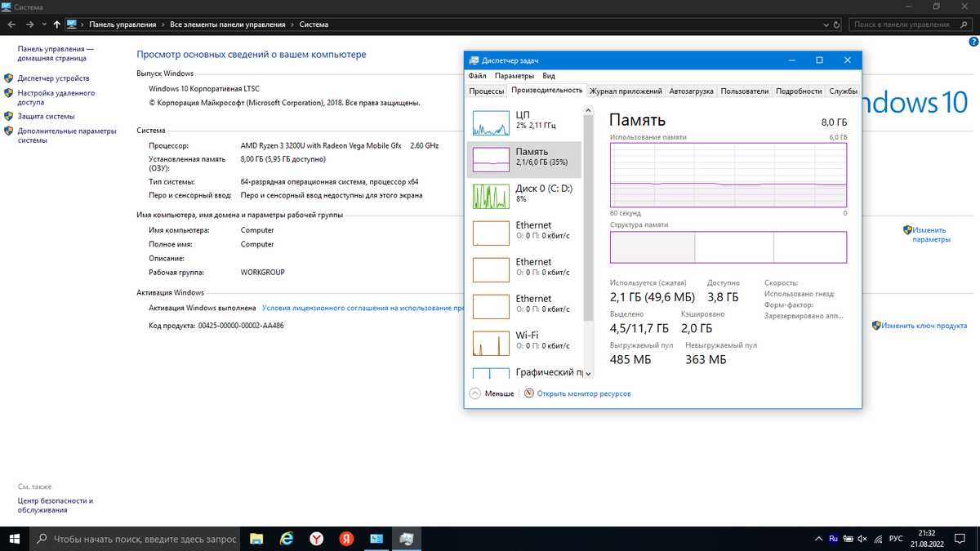Open Yandex Browser from taskbar

[x=317, y=539]
